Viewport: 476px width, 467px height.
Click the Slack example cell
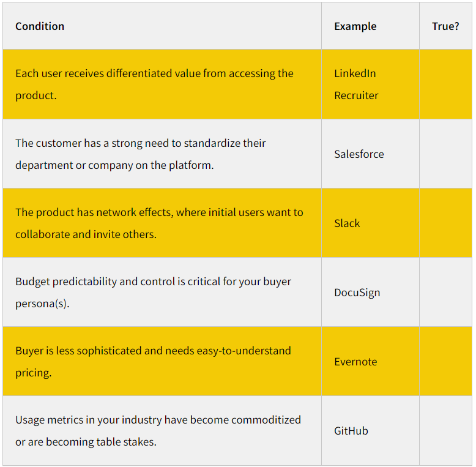point(347,223)
